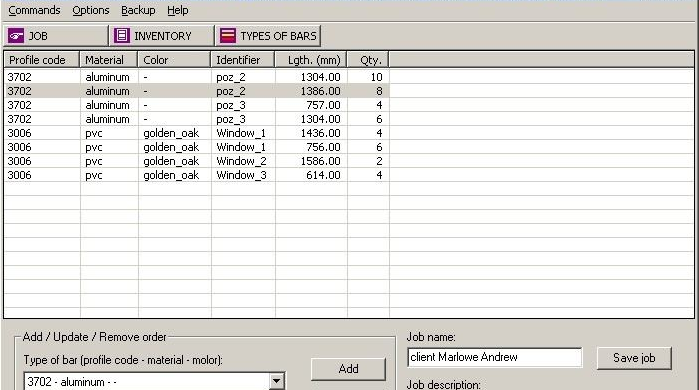Click 'pvc' in the 1436.00 length row

point(94,133)
